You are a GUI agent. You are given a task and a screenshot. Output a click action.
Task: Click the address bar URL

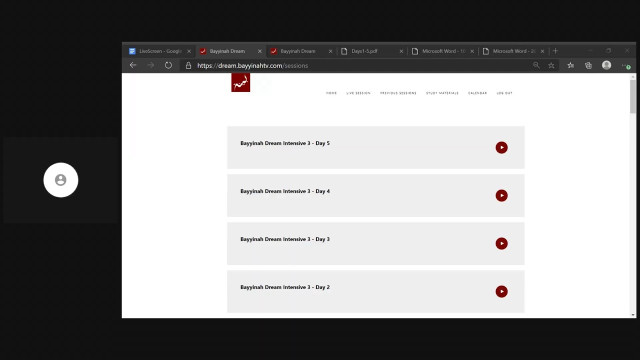coord(253,66)
